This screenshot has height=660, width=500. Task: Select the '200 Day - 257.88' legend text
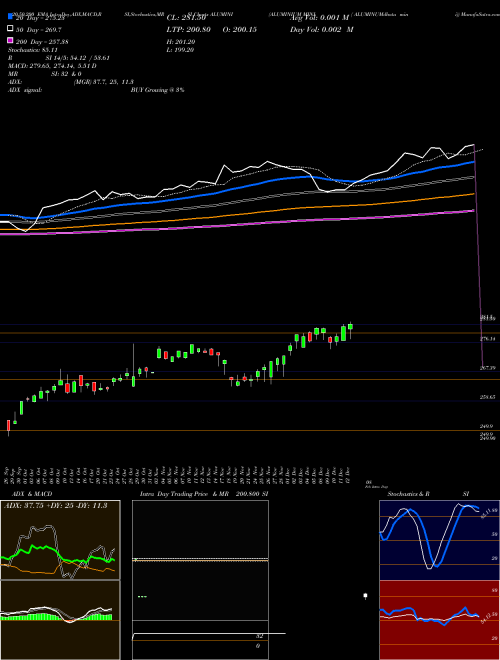[42, 42]
